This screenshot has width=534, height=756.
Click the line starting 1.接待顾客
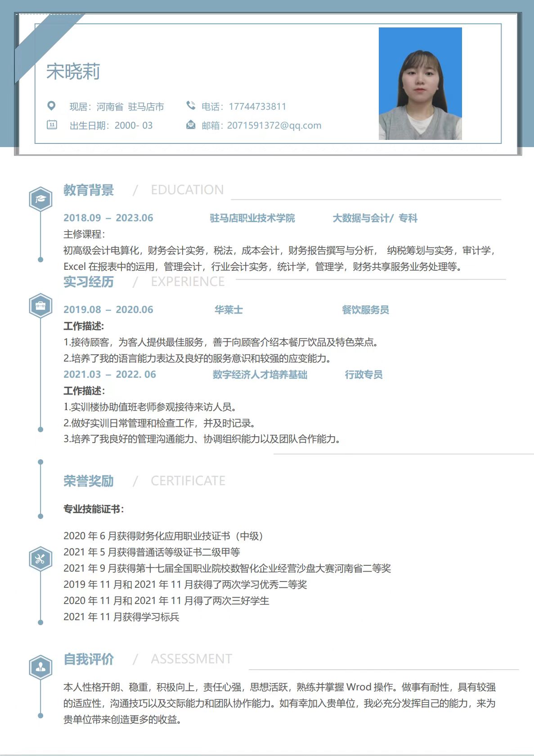point(221,342)
